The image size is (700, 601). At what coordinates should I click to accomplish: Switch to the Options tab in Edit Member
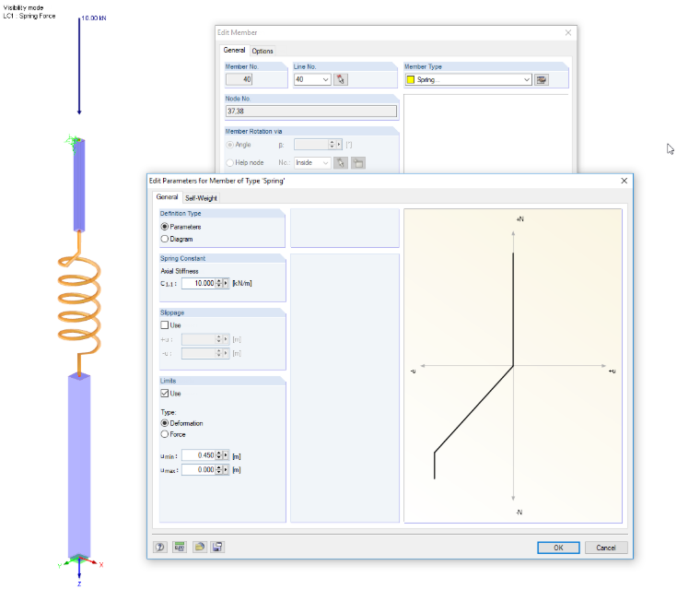[x=262, y=51]
